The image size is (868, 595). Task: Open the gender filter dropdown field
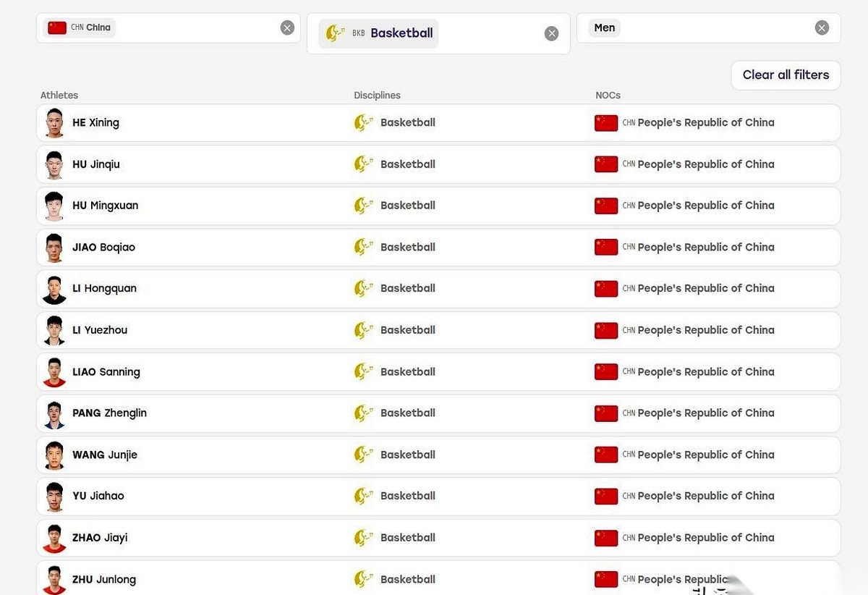(708, 28)
